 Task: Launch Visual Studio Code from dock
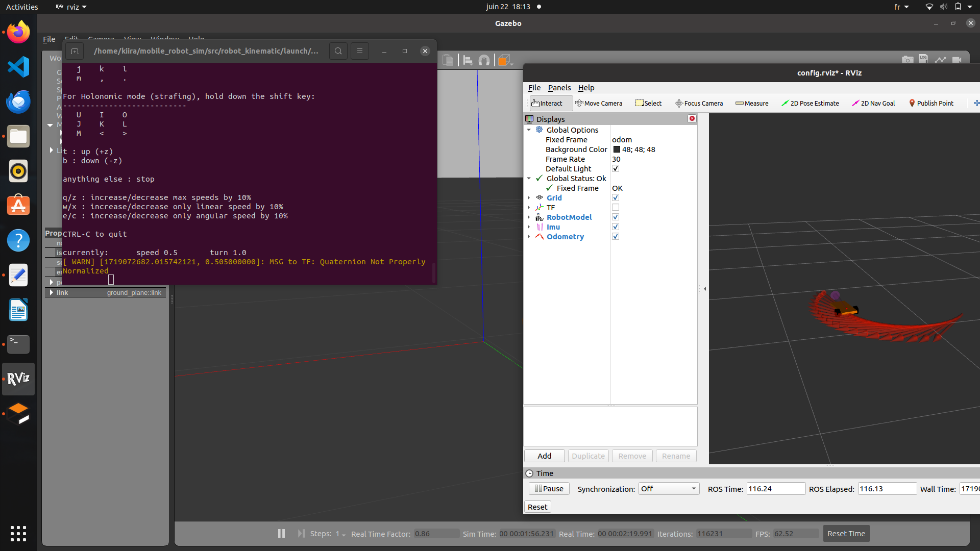pyautogui.click(x=18, y=67)
